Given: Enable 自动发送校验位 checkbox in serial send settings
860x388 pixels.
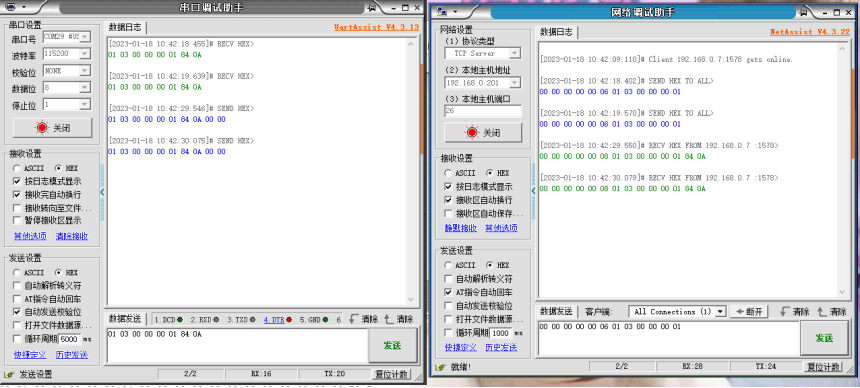Looking at the screenshot, I should [17, 312].
